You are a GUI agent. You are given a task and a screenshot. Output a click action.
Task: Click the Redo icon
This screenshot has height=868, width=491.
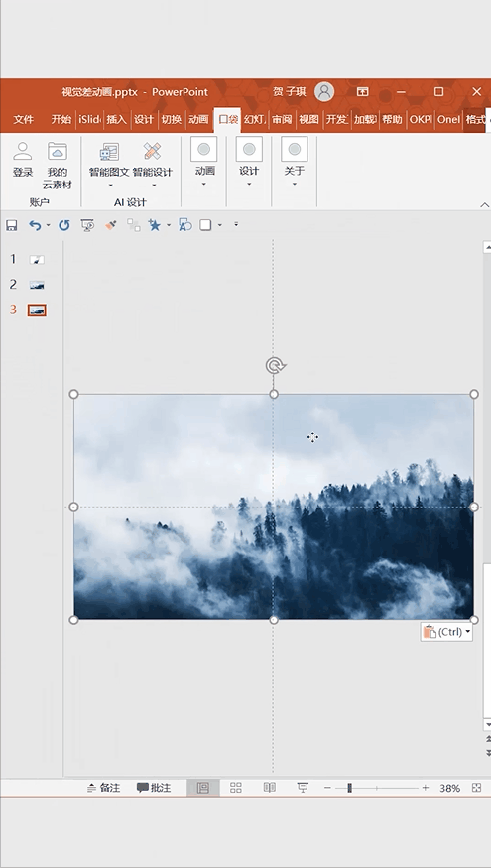pyautogui.click(x=64, y=225)
